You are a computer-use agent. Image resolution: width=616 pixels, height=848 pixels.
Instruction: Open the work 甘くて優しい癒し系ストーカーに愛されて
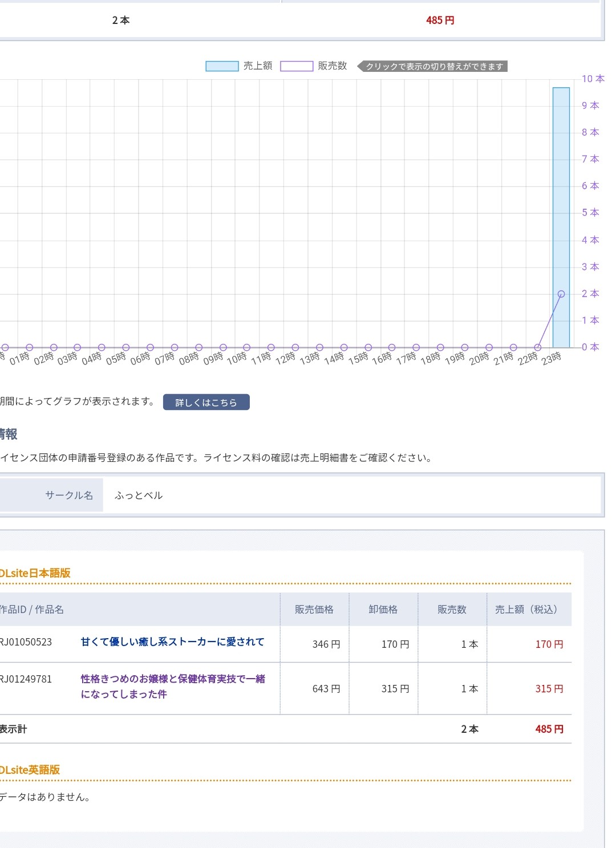point(172,642)
